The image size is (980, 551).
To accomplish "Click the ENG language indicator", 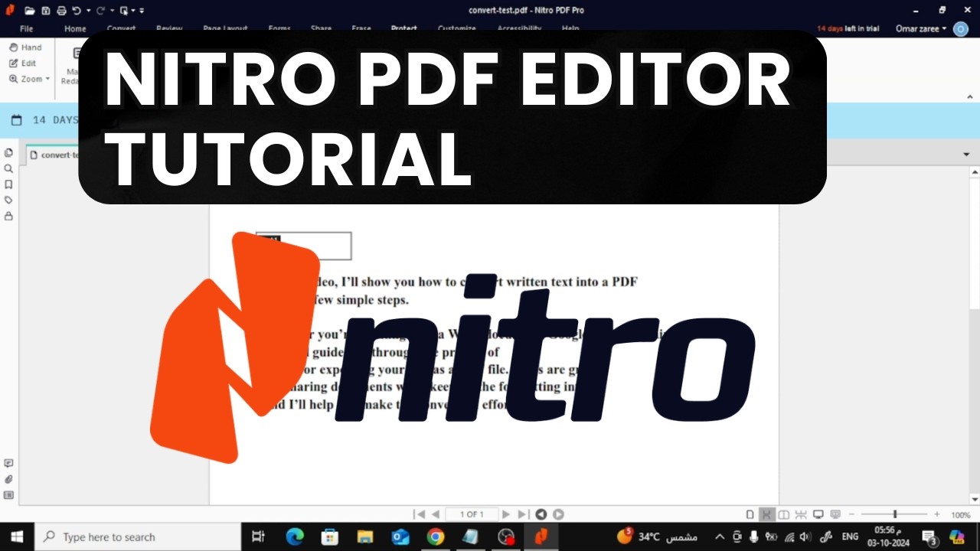I will coord(850,536).
